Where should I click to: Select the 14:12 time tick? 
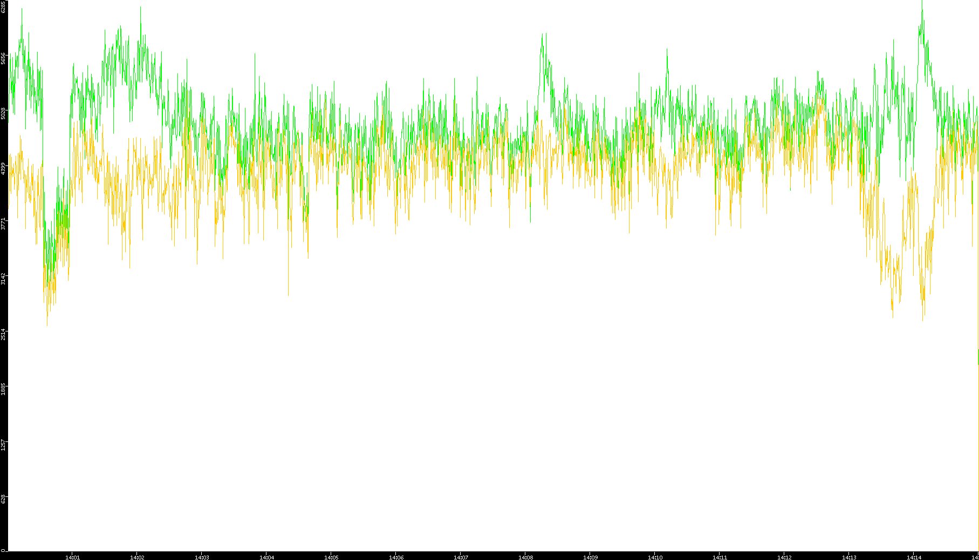[784, 557]
